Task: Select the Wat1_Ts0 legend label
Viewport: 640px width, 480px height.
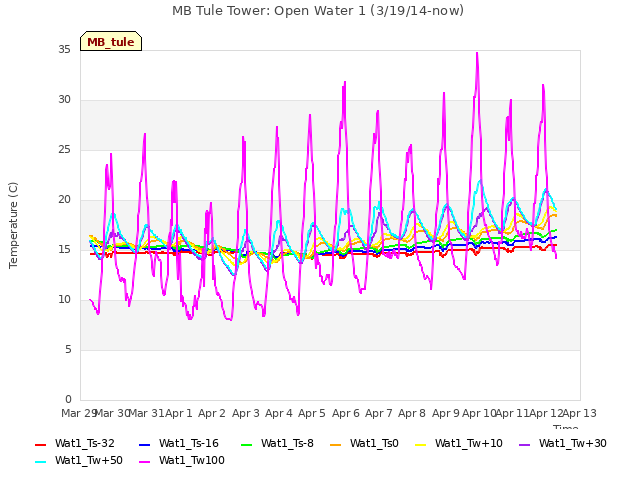Action: point(374,443)
